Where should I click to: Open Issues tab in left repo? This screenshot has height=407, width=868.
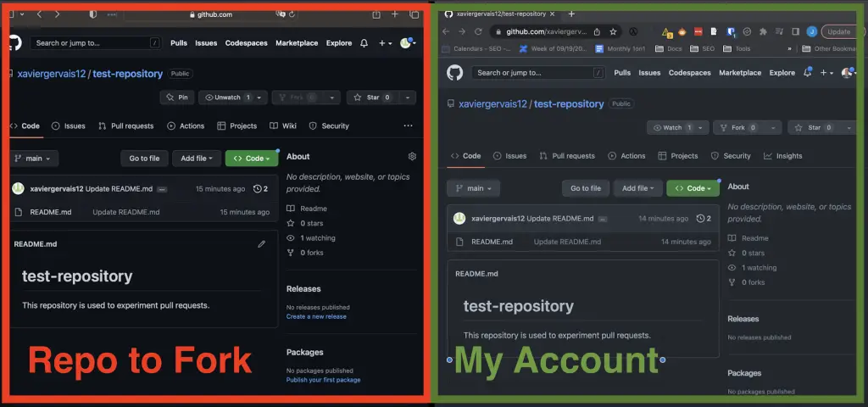click(69, 126)
